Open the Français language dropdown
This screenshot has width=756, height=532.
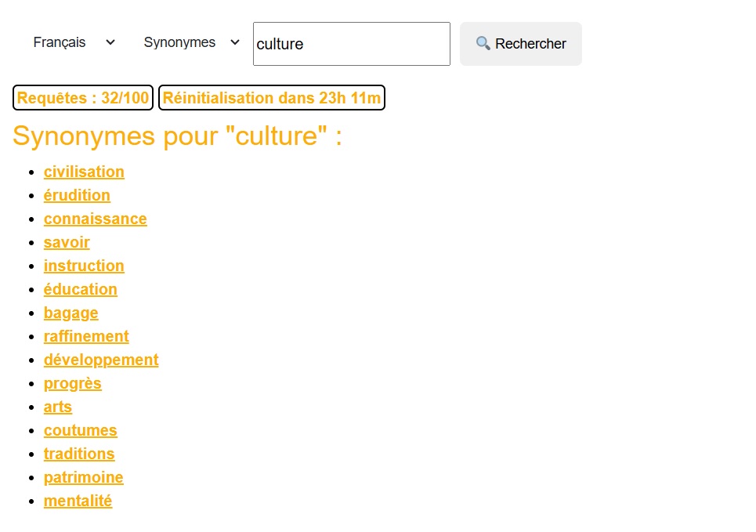74,42
